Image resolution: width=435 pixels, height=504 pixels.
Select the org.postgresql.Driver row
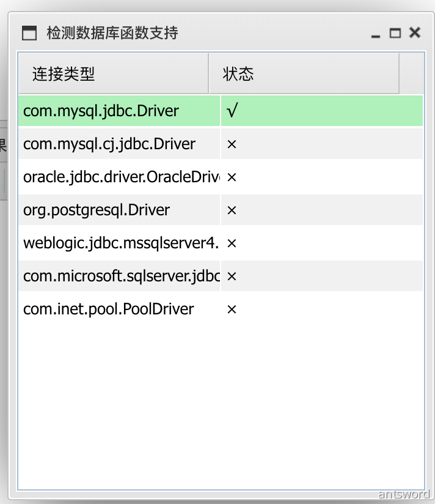click(97, 210)
